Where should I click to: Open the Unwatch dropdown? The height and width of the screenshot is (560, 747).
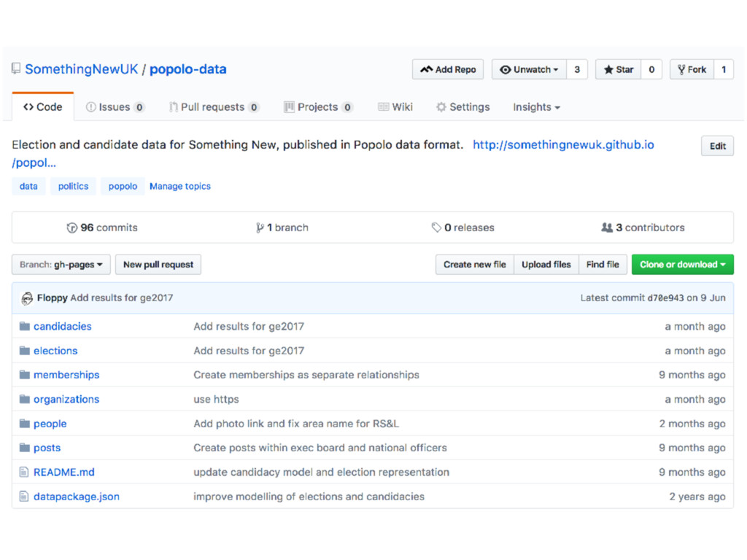point(529,69)
